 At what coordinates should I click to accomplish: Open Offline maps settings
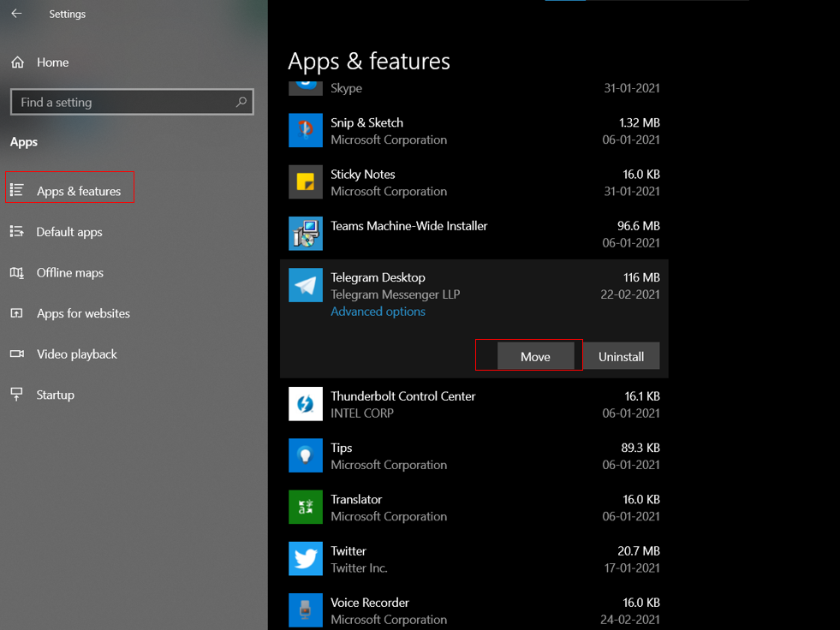click(x=69, y=273)
